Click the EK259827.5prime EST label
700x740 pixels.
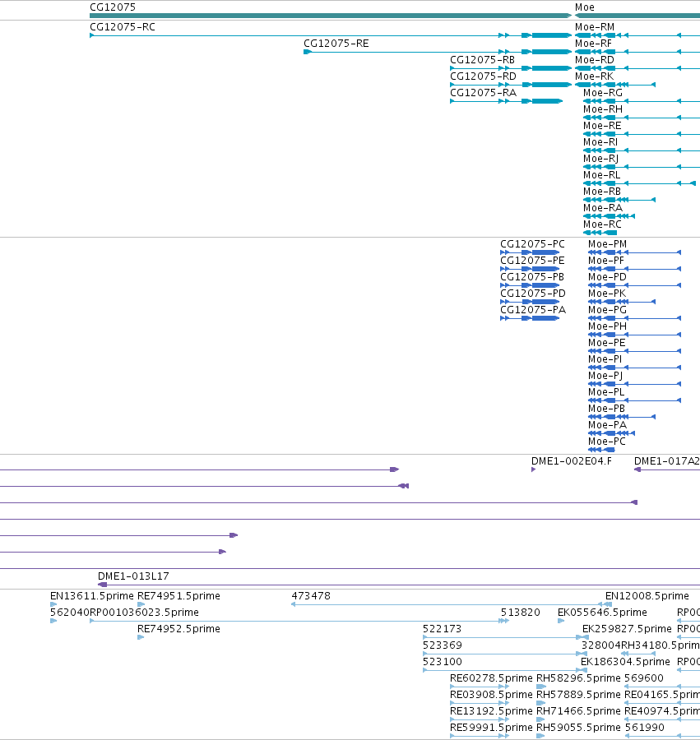pos(627,629)
